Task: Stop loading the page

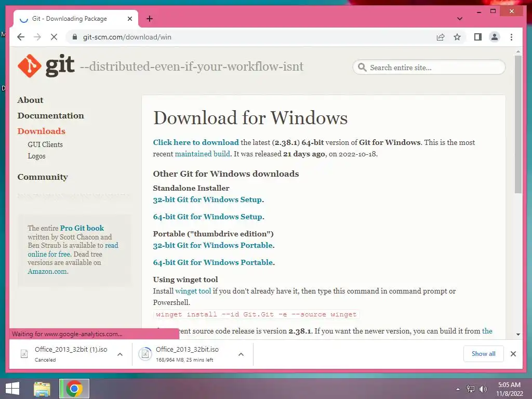Action: click(54, 37)
